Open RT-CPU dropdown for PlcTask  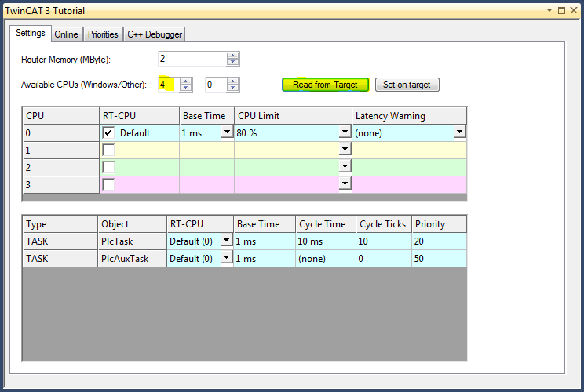point(226,240)
